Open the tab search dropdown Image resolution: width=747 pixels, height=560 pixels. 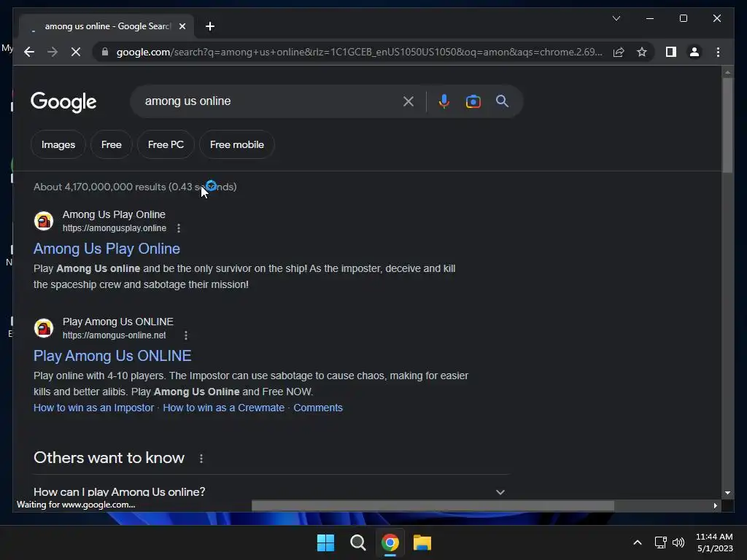pos(616,18)
